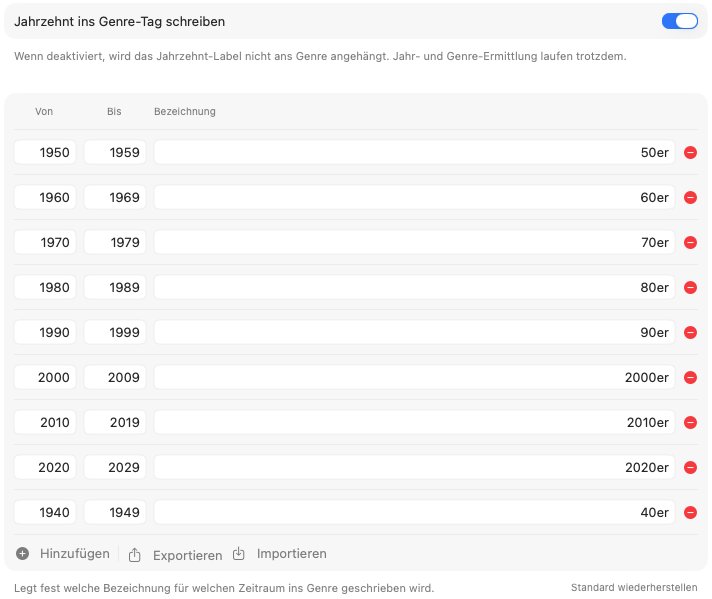Delete the 2020er row
The height and width of the screenshot is (599, 712).
690,467
